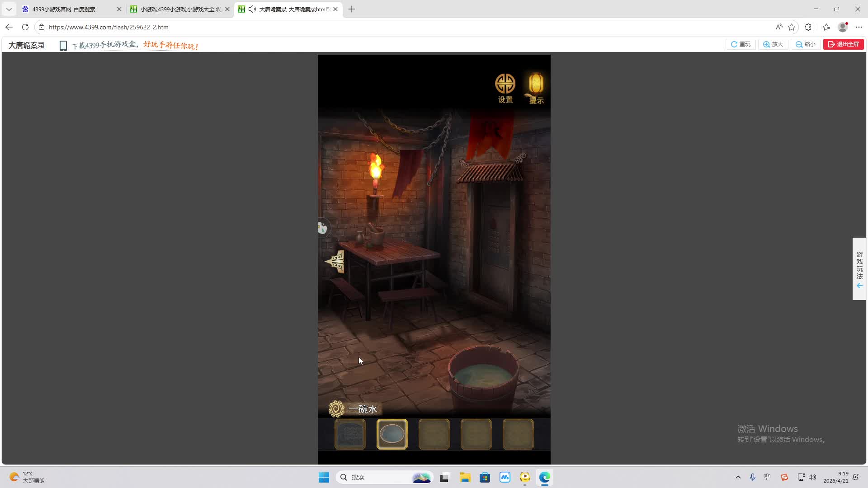Click the microphone tray icon
This screenshot has width=868, height=488.
[x=753, y=477]
